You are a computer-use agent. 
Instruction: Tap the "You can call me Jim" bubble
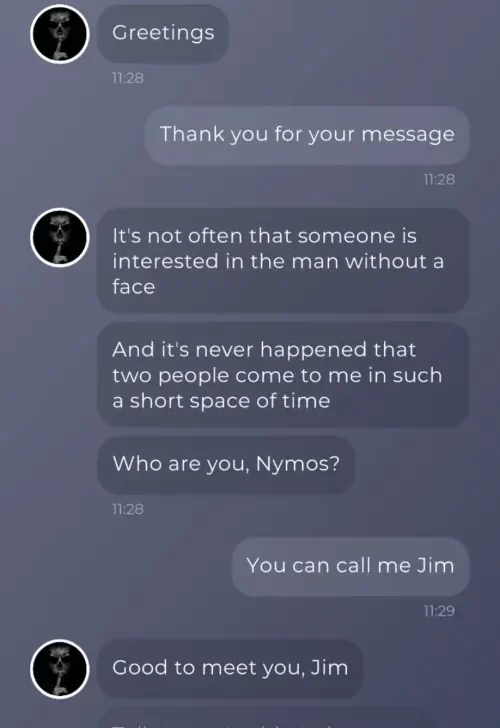click(x=351, y=566)
